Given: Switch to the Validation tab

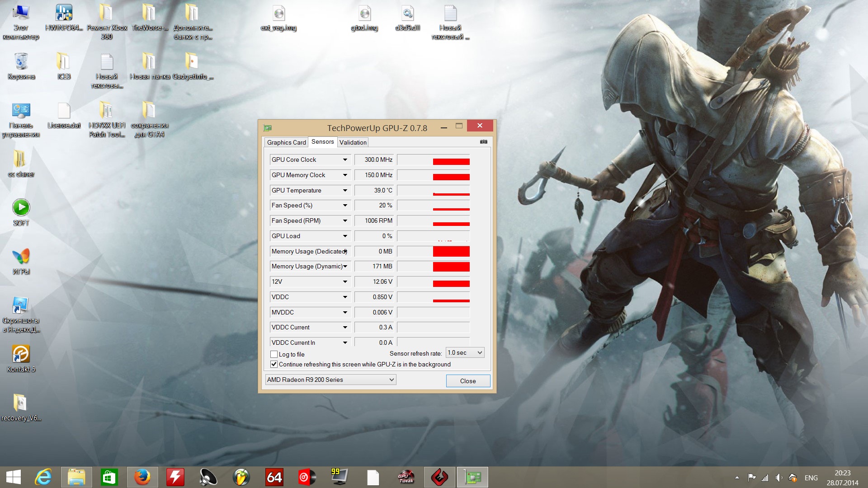Looking at the screenshot, I should (x=353, y=142).
